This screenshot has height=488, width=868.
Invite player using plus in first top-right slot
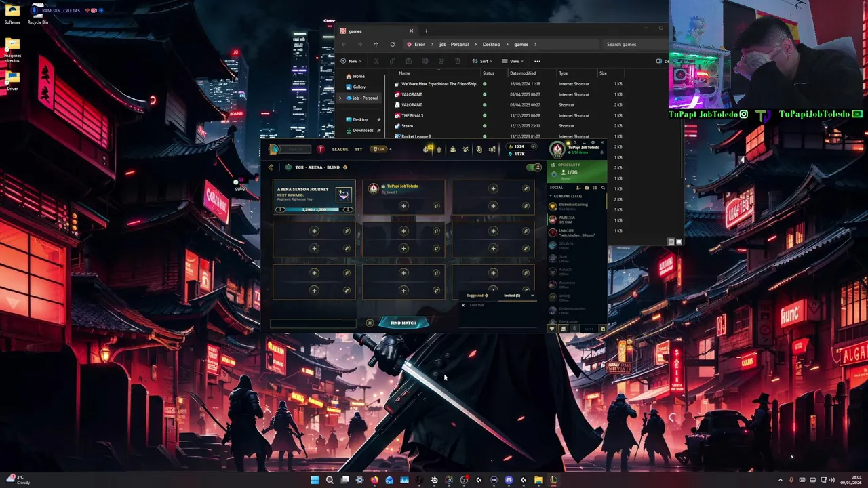tap(493, 188)
